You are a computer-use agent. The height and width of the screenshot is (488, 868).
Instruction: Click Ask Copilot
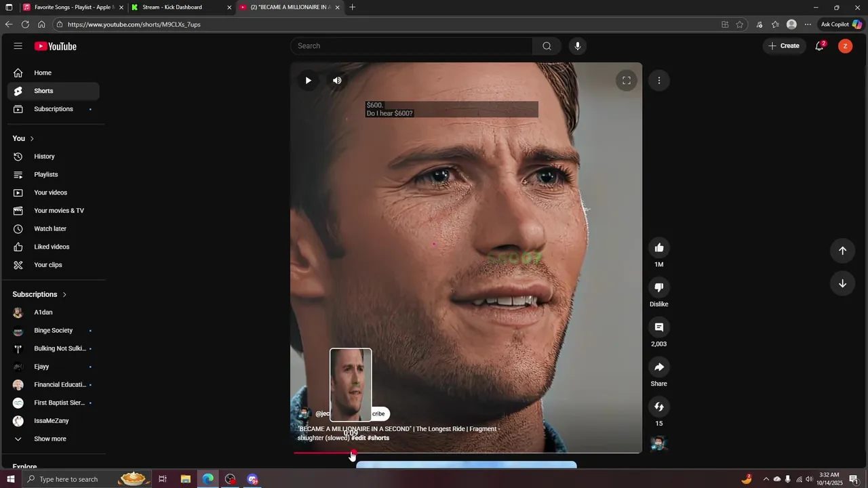(842, 24)
